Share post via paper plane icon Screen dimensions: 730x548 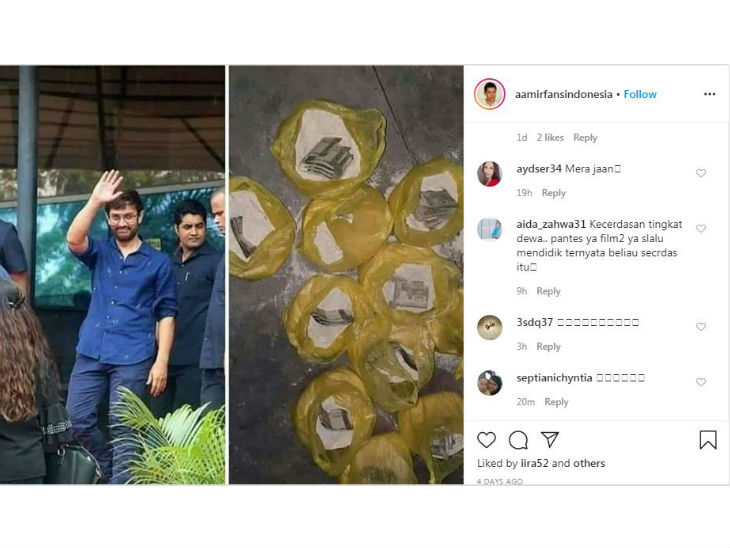pos(549,440)
